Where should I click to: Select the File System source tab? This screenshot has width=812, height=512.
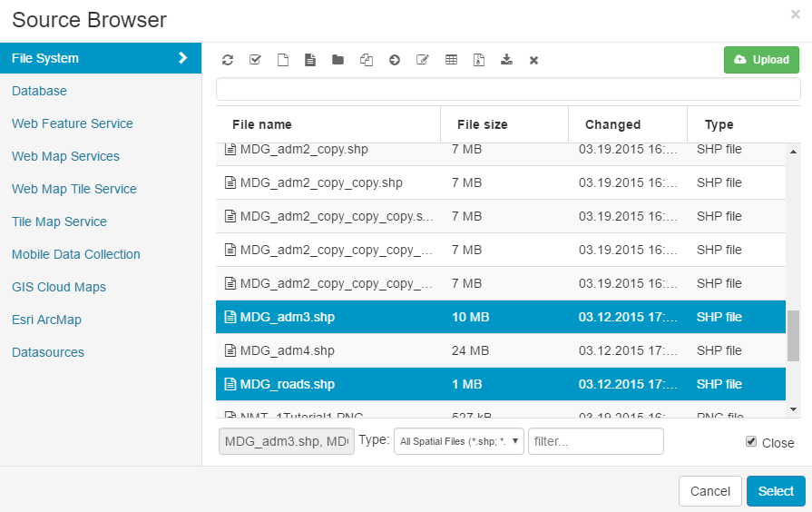pyautogui.click(x=101, y=58)
